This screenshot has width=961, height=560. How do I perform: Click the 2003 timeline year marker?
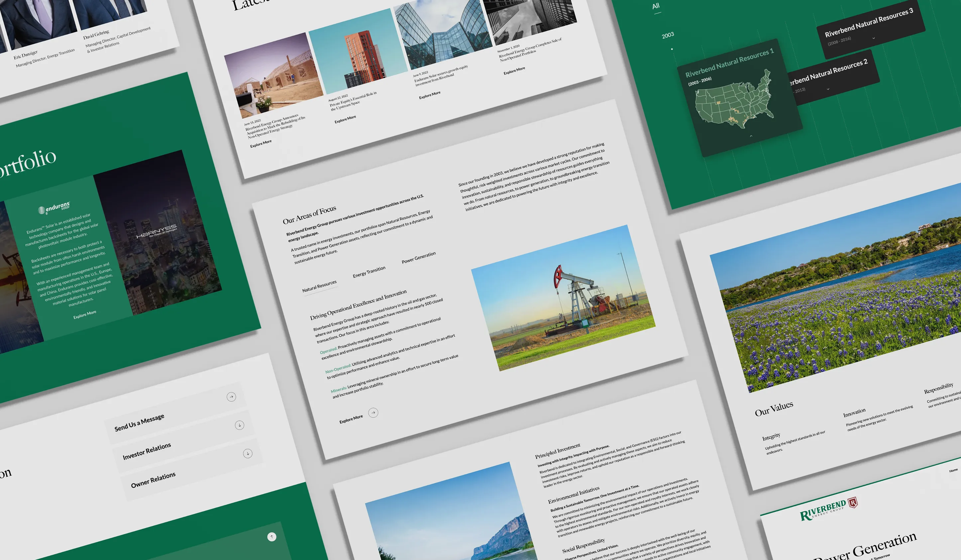668,35
